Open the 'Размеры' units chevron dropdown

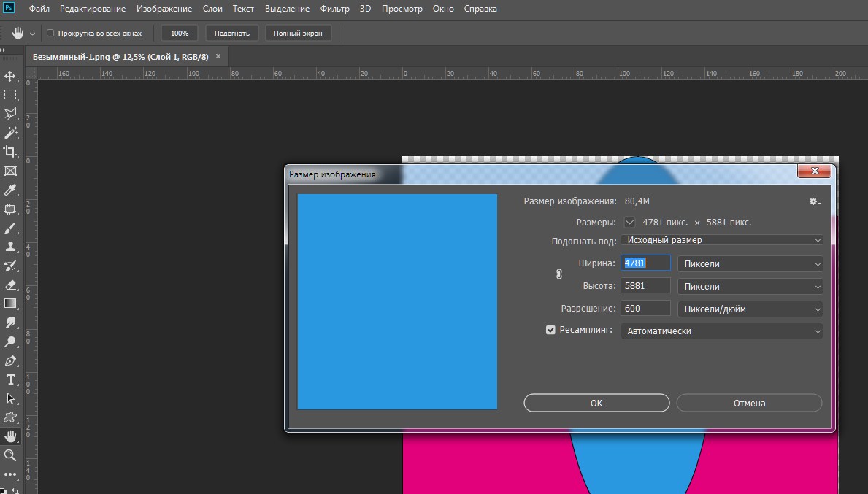coord(629,223)
